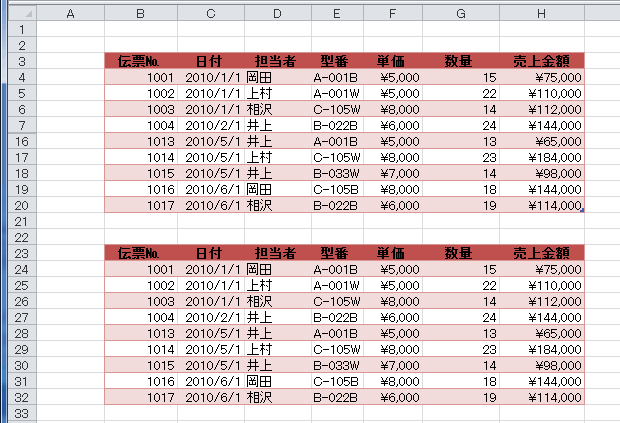Click 売上金額 header cell in row 23
Screen dimensions: 620x423
pyautogui.click(x=541, y=253)
